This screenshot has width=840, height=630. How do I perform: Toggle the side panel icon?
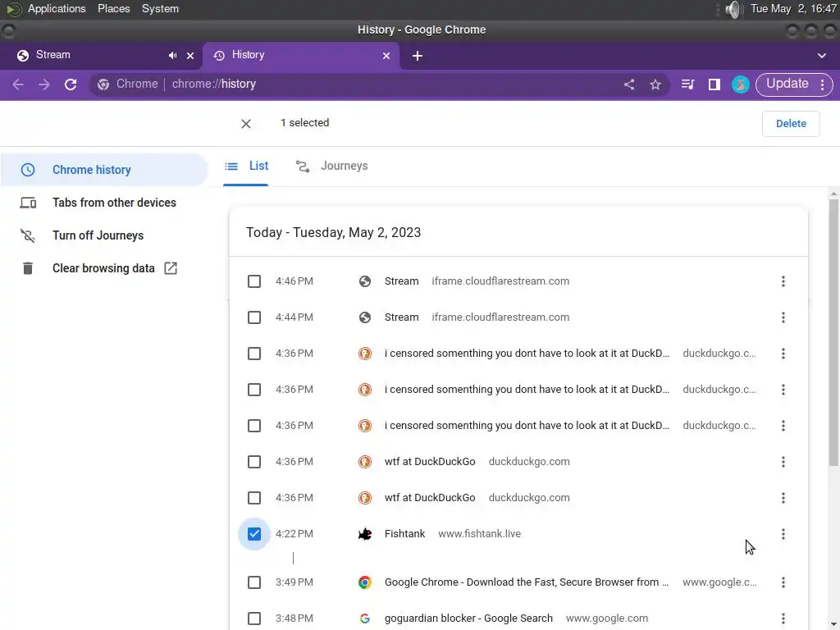point(714,84)
